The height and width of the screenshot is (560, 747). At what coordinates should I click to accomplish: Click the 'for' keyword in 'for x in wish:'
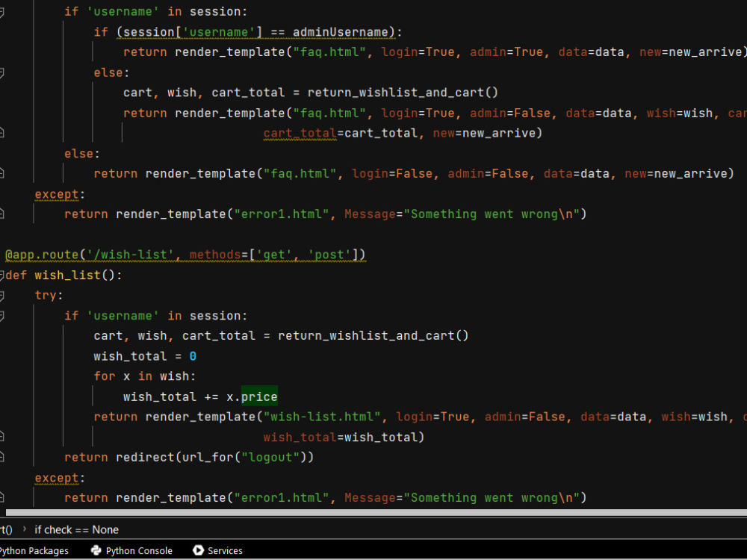[105, 376]
